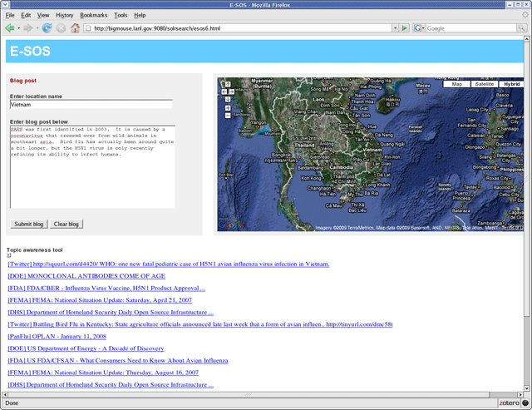Click the Clear blog button
The image size is (532, 410).
(x=66, y=224)
